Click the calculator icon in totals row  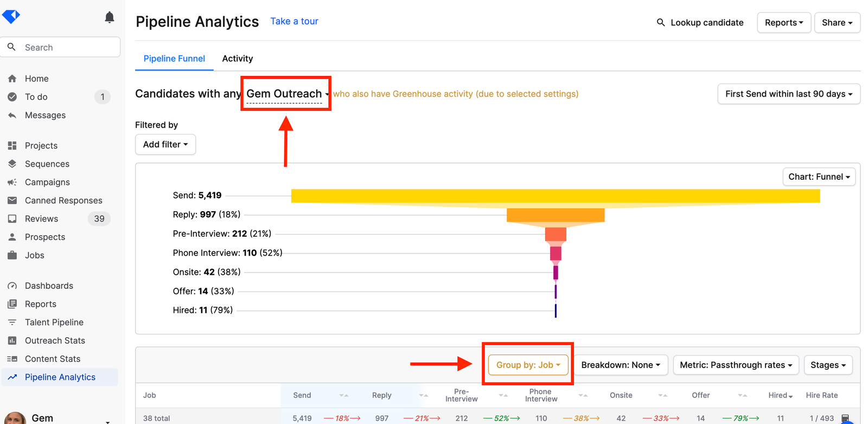tap(845, 418)
